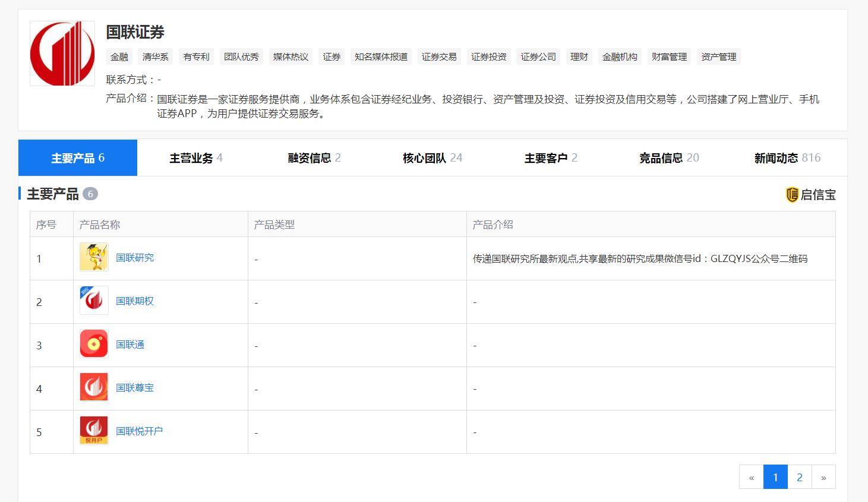Viewport: 868px width, 502px height.
Task: Click the 清华系 tag
Action: click(x=156, y=57)
